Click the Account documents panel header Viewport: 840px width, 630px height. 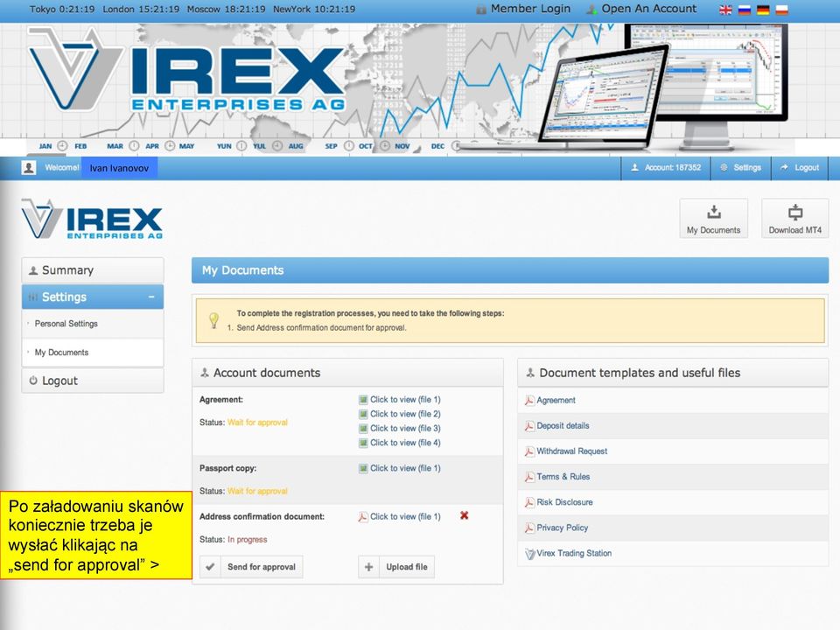[x=347, y=373]
